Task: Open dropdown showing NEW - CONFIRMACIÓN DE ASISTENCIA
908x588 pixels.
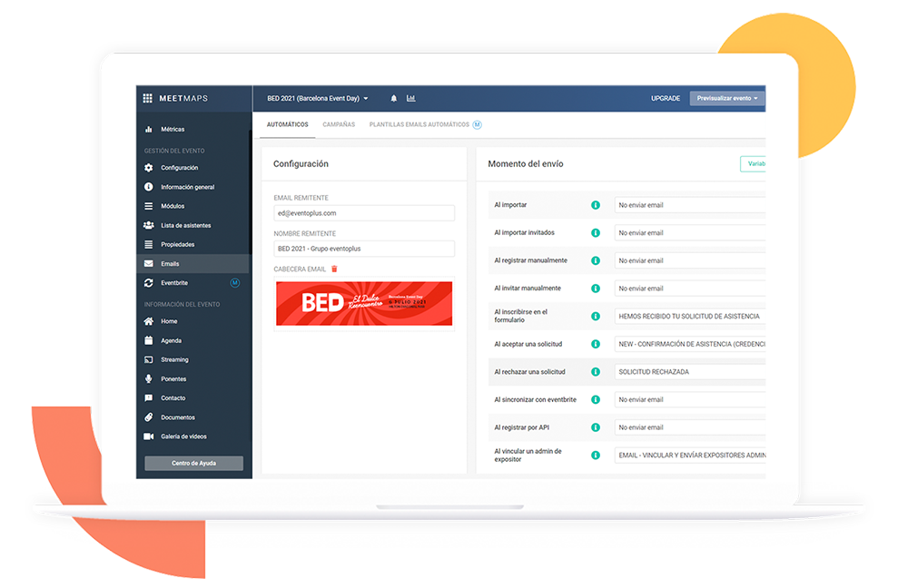Action: click(x=690, y=344)
